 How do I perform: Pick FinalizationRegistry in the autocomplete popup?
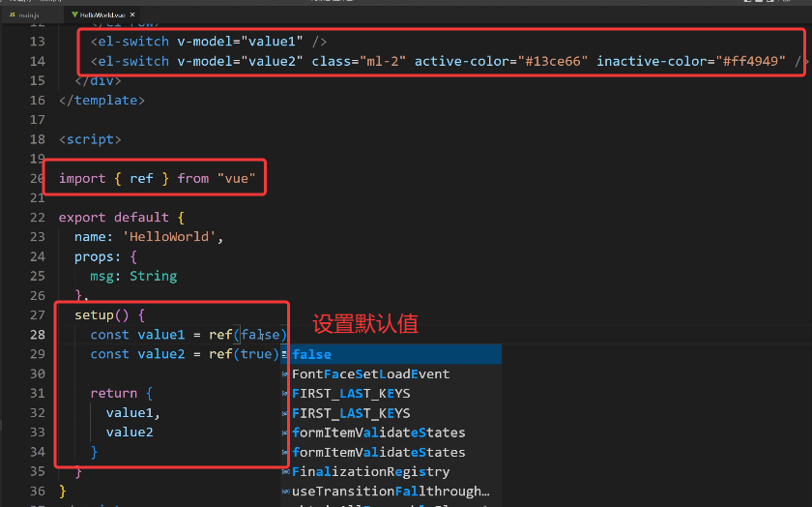(391, 472)
